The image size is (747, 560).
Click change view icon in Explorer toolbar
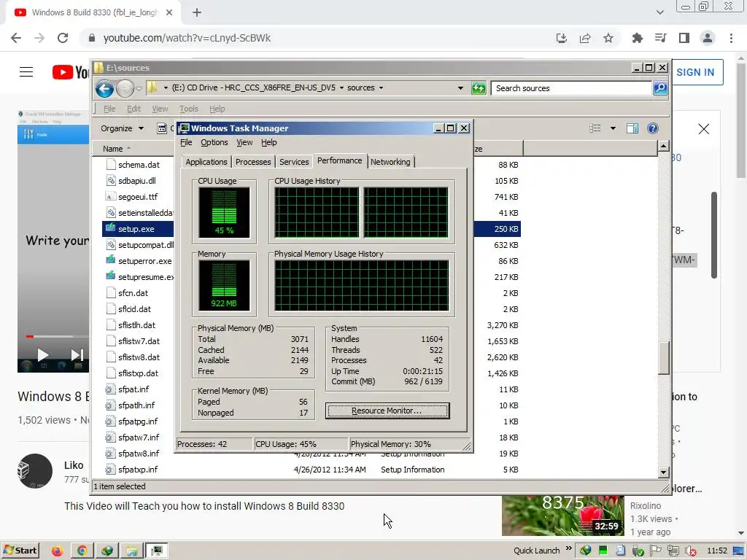click(595, 128)
